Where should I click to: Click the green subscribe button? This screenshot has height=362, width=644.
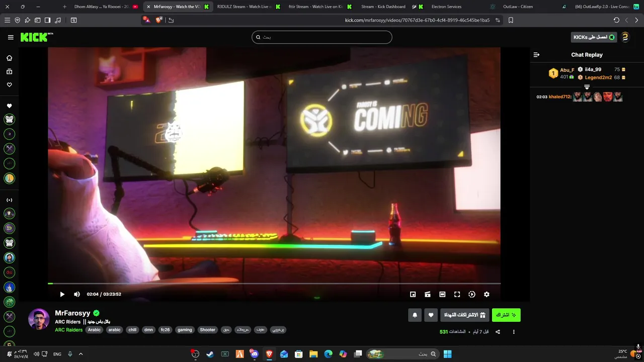[x=506, y=315]
